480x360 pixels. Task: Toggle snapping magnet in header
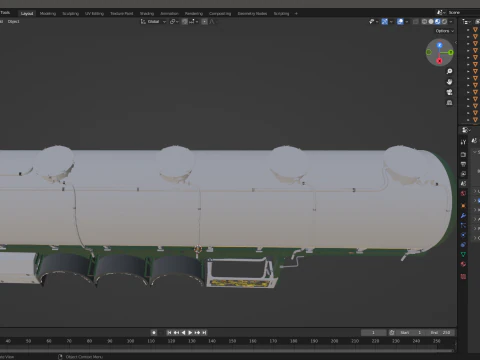185,22
